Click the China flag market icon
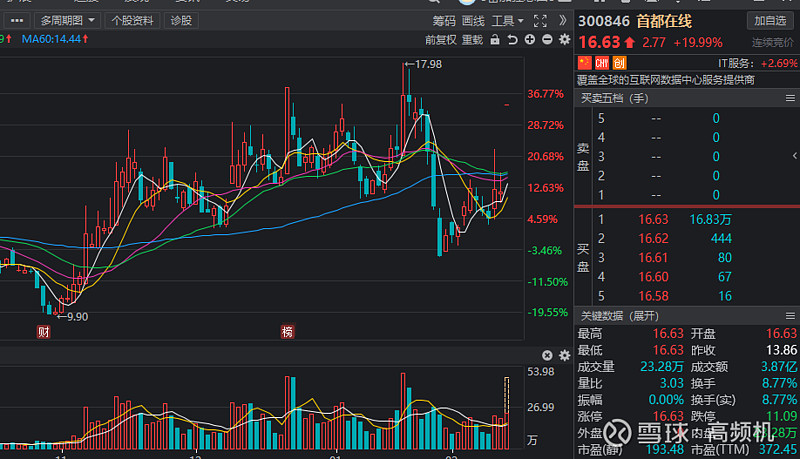This screenshot has height=459, width=800. point(584,63)
